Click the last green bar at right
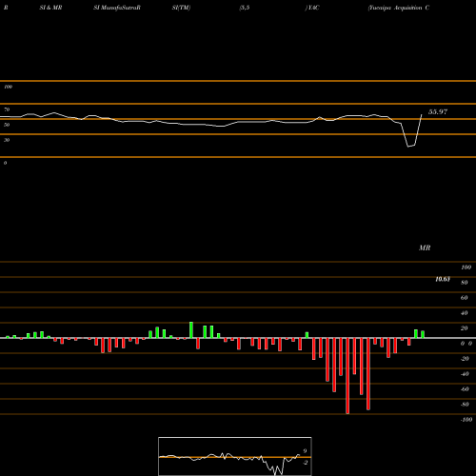Viewport: 476px width, 476px height. coord(423,334)
